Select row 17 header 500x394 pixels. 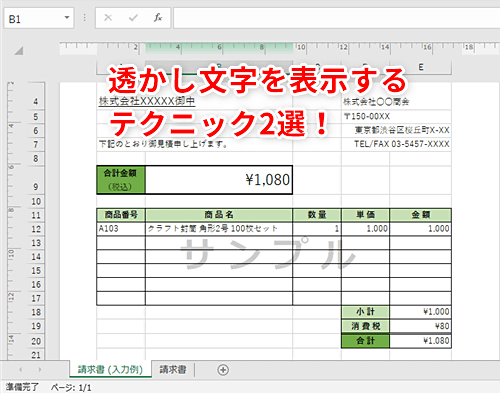(x=36, y=298)
